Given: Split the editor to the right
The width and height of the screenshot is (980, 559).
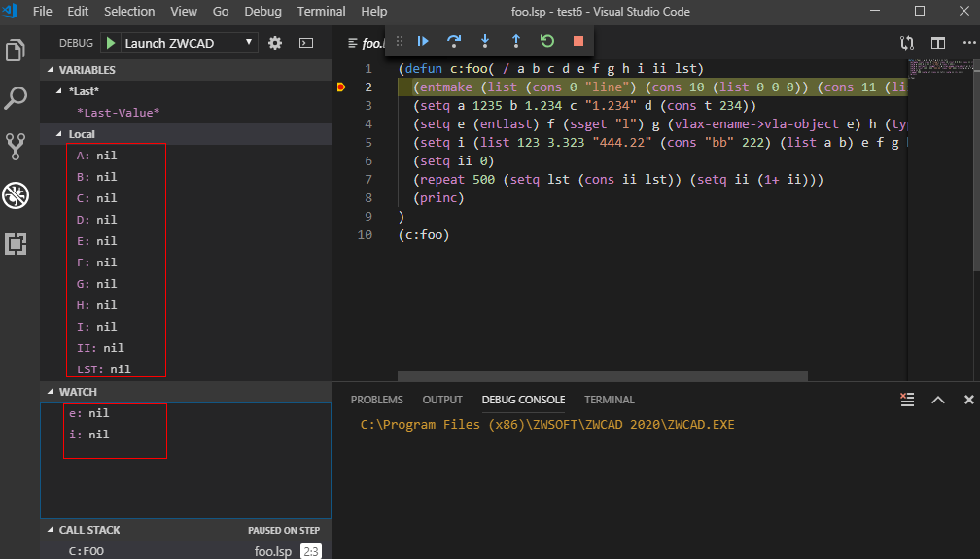Looking at the screenshot, I should pyautogui.click(x=938, y=43).
